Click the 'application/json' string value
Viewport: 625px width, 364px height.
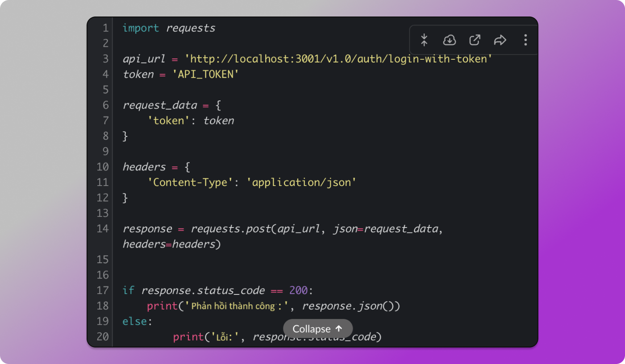point(301,182)
